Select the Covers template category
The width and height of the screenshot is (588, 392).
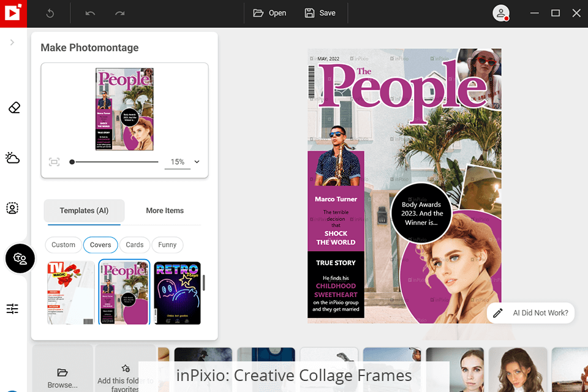tap(100, 245)
